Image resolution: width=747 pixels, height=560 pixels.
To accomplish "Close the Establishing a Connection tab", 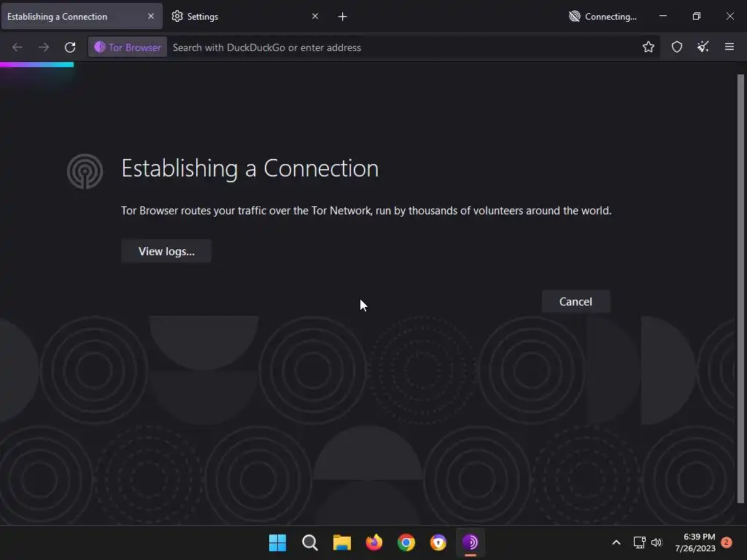I will point(151,16).
